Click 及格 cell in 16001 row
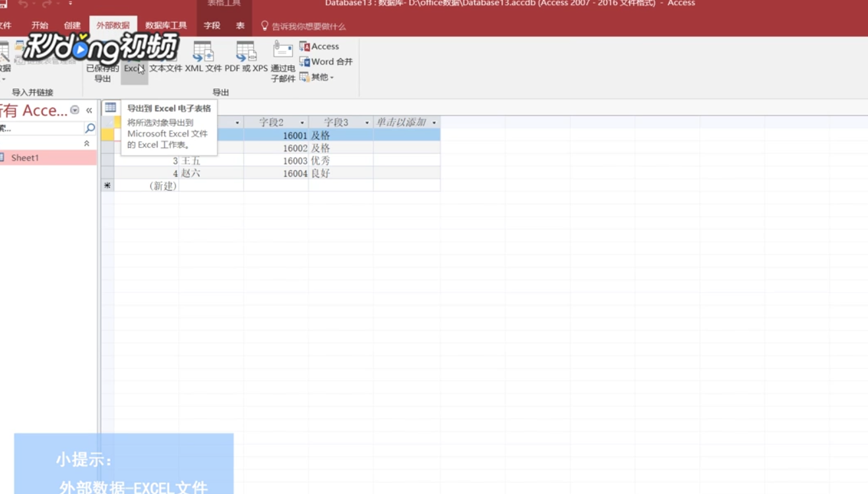Image resolution: width=868 pixels, height=494 pixels. point(340,135)
